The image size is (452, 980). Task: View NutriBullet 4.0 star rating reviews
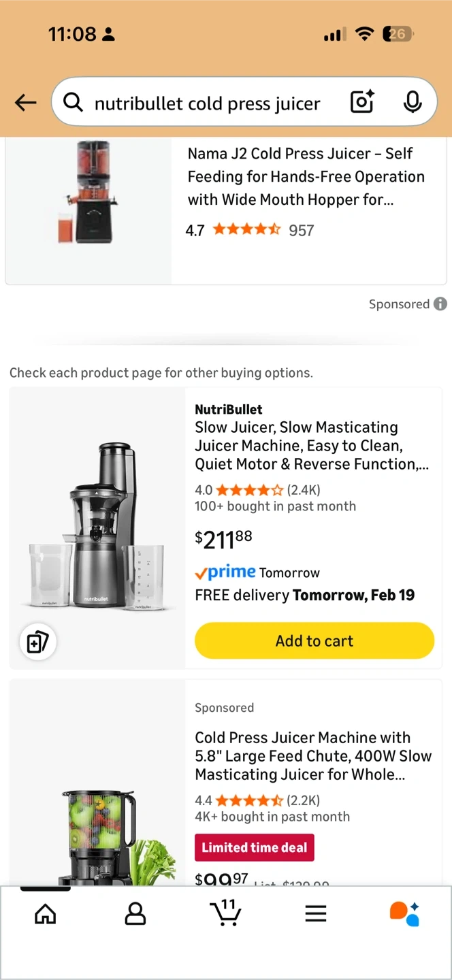249,490
